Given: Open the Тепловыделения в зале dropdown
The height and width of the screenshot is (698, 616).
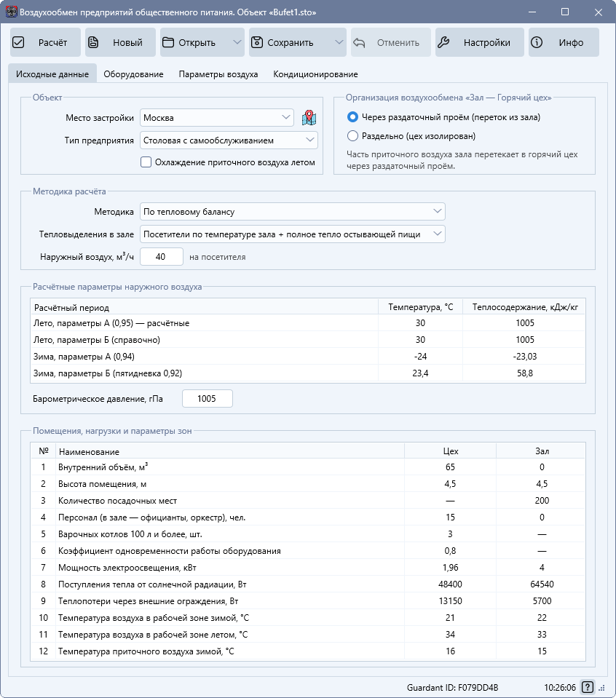Looking at the screenshot, I should [x=293, y=234].
